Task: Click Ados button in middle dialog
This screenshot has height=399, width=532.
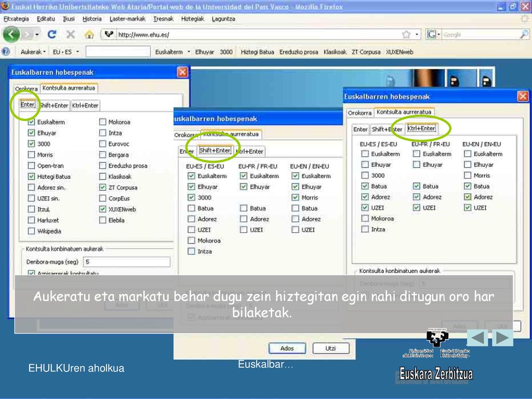Action: (x=287, y=348)
